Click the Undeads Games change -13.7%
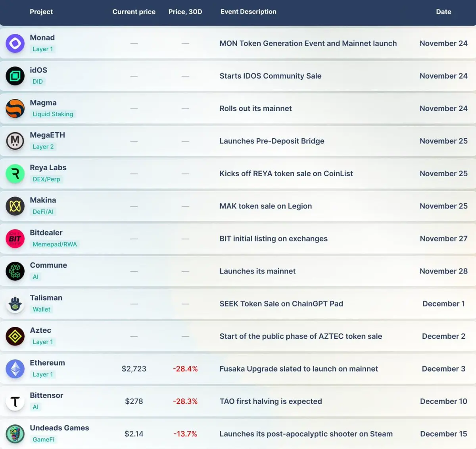 click(x=185, y=434)
